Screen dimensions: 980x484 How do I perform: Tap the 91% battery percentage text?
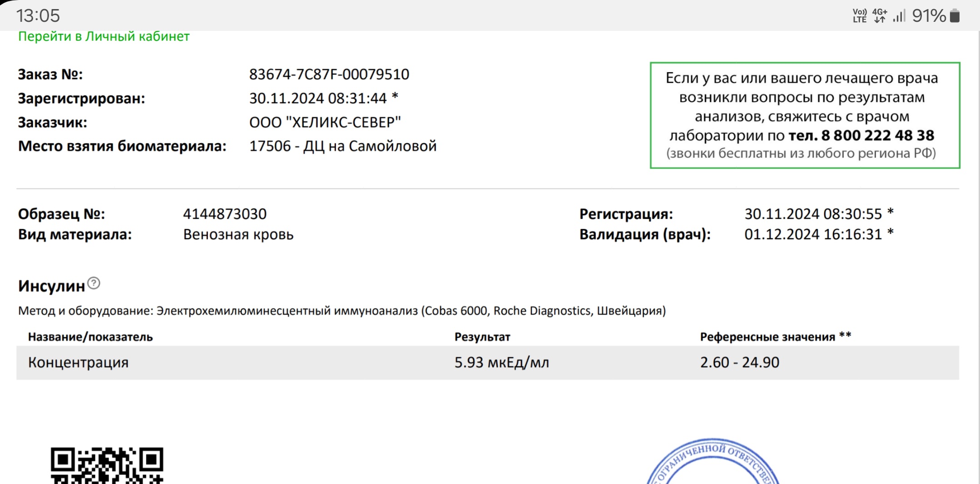tap(929, 16)
